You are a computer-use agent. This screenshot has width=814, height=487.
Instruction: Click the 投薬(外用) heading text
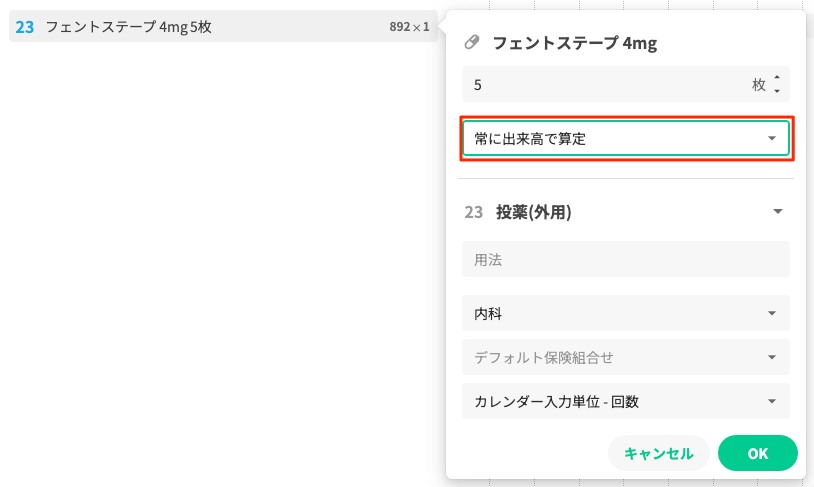533,211
